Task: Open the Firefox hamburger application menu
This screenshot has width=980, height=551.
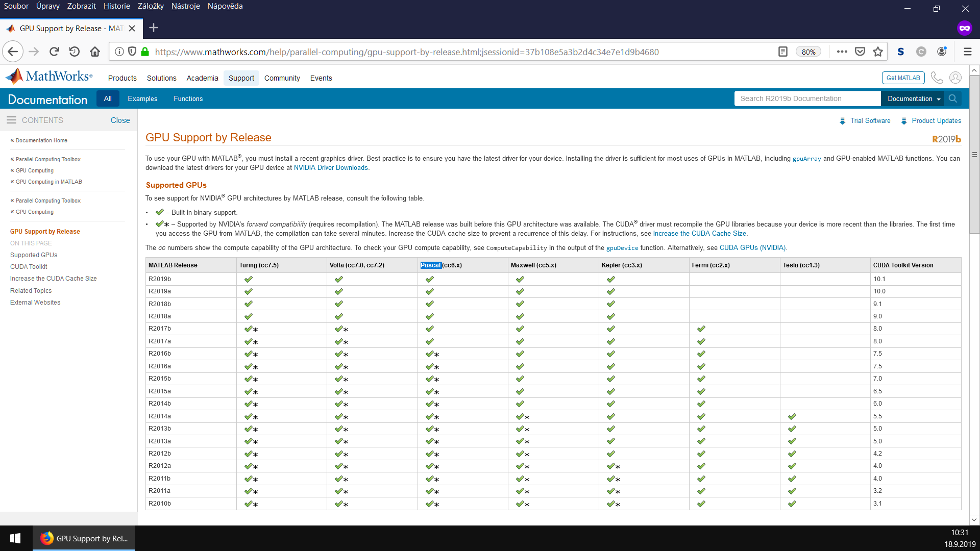Action: click(967, 52)
